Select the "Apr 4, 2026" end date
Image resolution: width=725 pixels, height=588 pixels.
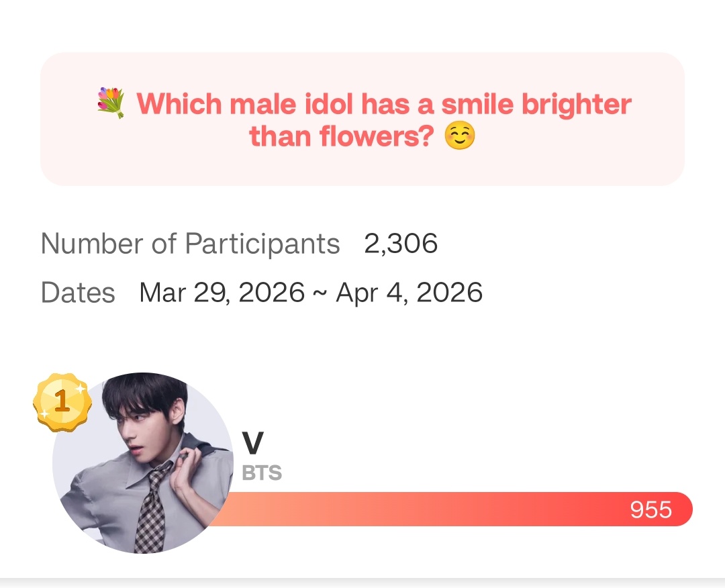coord(409,293)
